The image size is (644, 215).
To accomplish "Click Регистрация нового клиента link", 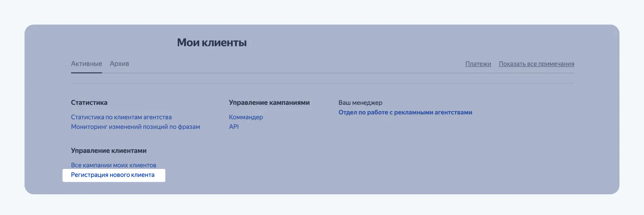I will point(113,175).
